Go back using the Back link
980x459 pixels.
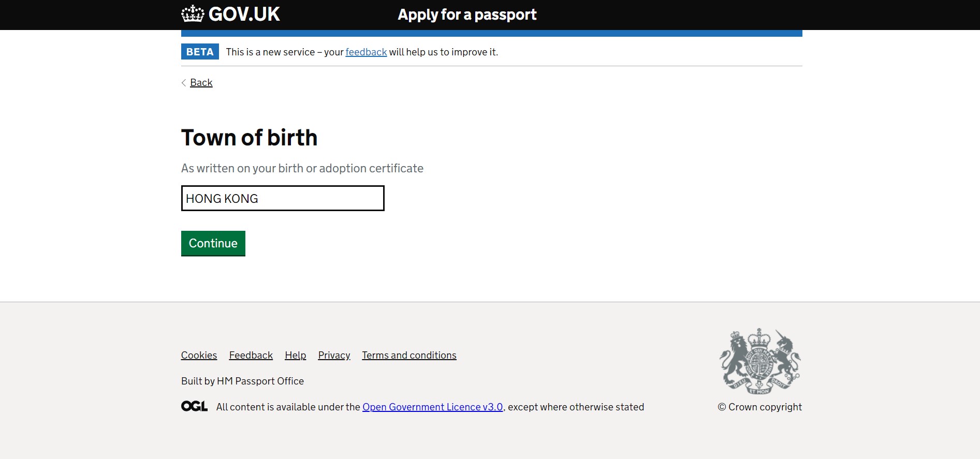[201, 83]
